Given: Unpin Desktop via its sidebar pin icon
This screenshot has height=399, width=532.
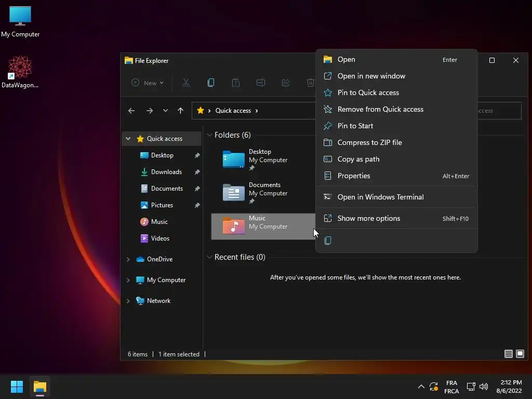Looking at the screenshot, I should (197, 155).
